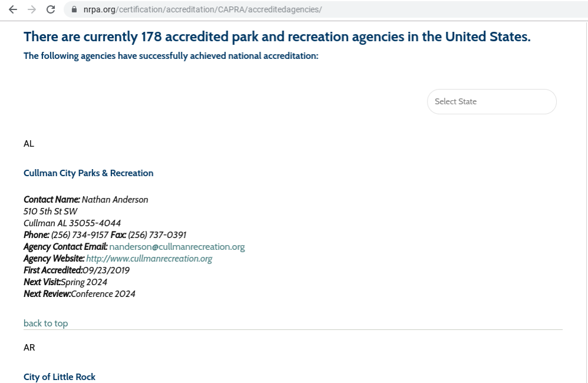Click the Next Visit Spring 2024 line
The image size is (588, 383).
[65, 282]
